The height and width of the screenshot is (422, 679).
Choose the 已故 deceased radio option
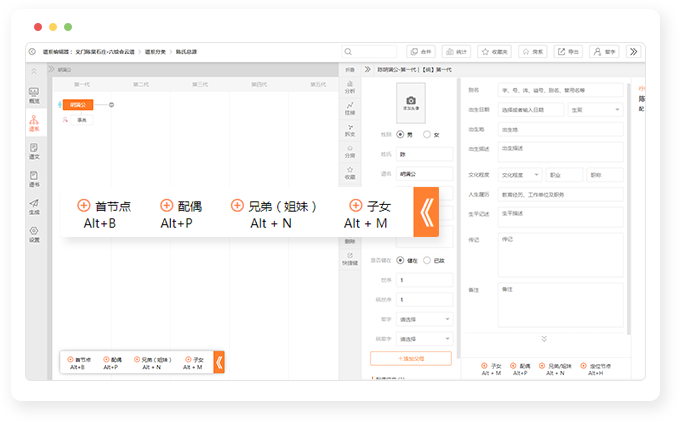tap(428, 260)
